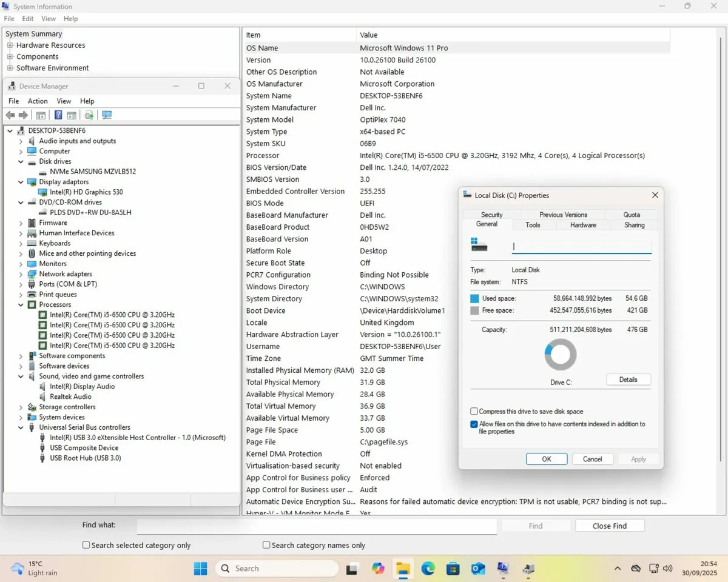Collapse the Processors node
This screenshot has width=728, height=582.
[21, 305]
